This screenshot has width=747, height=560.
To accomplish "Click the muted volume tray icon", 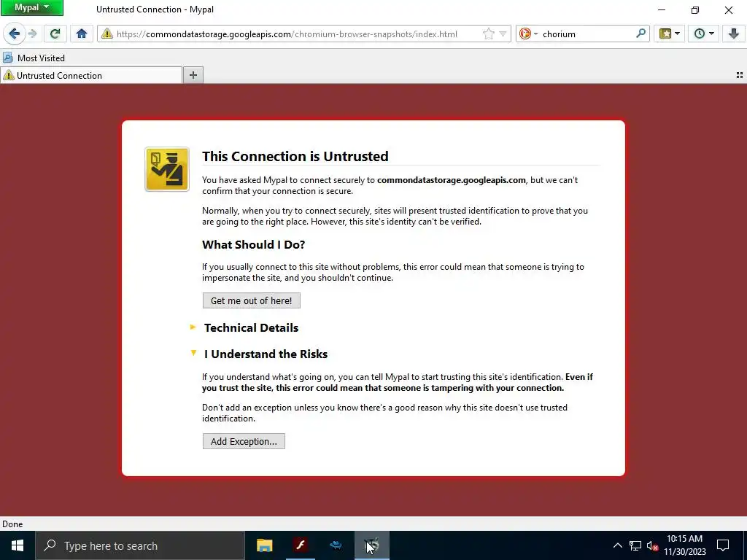I will click(653, 545).
